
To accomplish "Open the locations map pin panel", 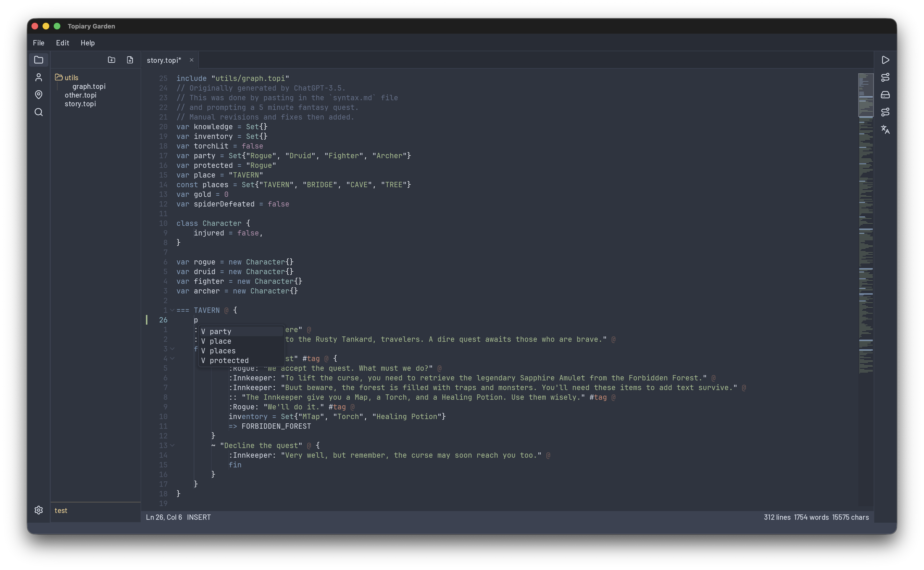I will 38,95.
